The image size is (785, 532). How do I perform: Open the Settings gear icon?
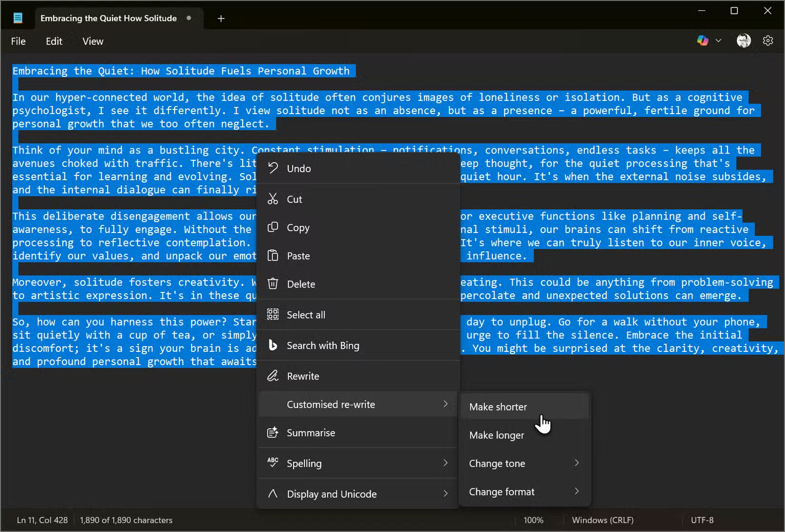pyautogui.click(x=768, y=40)
